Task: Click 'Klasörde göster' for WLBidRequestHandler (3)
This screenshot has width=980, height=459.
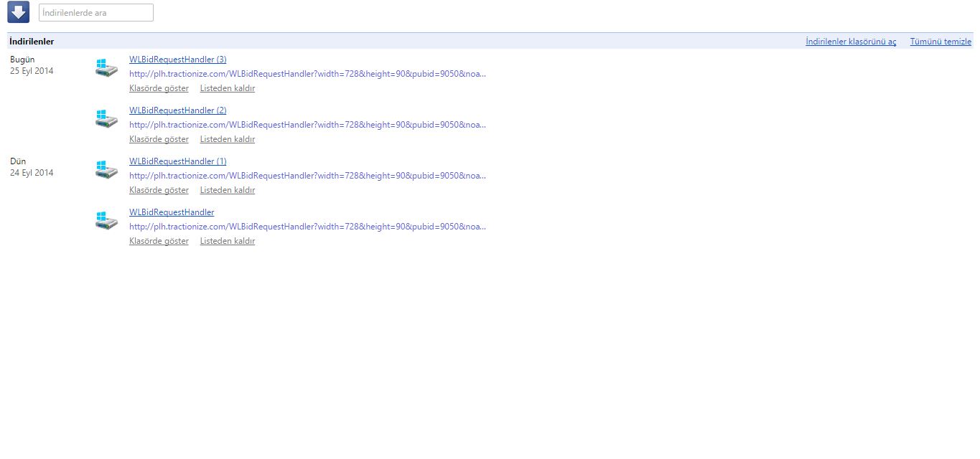Action: click(159, 88)
